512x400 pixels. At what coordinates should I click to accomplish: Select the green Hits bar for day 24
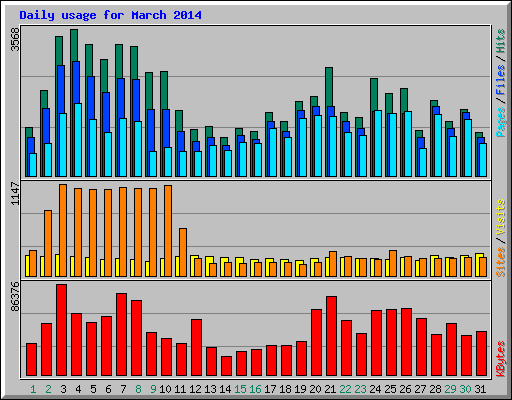pos(374,95)
